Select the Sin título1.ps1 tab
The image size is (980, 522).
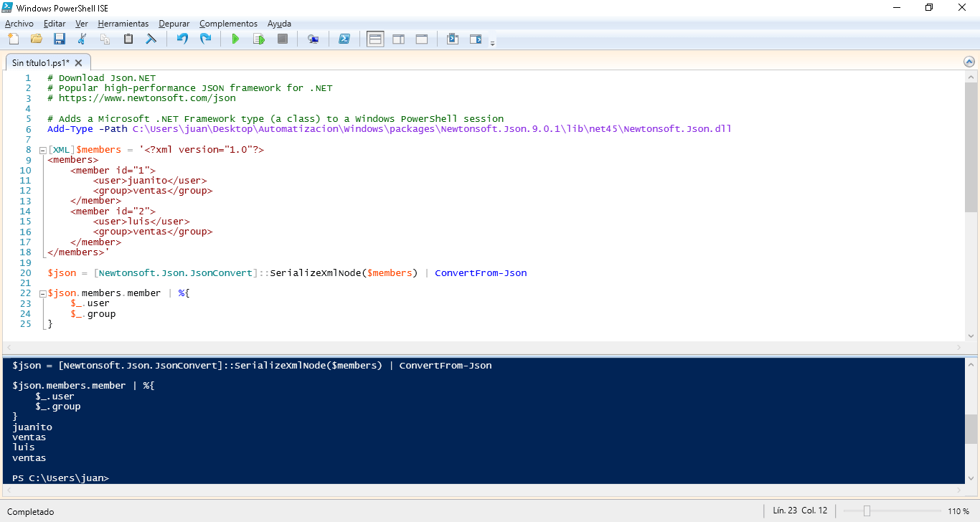[42, 62]
